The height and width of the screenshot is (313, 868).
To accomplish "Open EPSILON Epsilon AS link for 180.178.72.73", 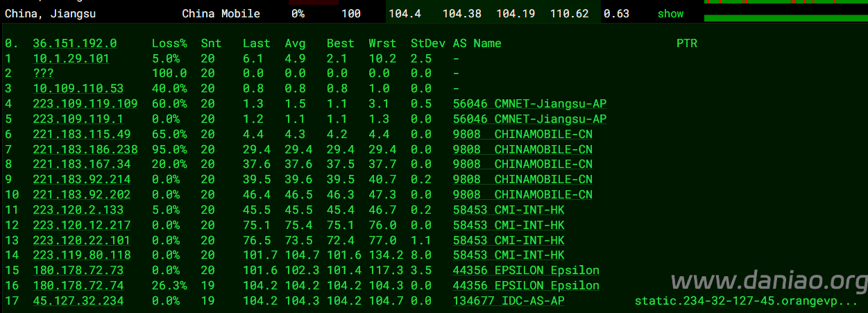I will click(526, 271).
